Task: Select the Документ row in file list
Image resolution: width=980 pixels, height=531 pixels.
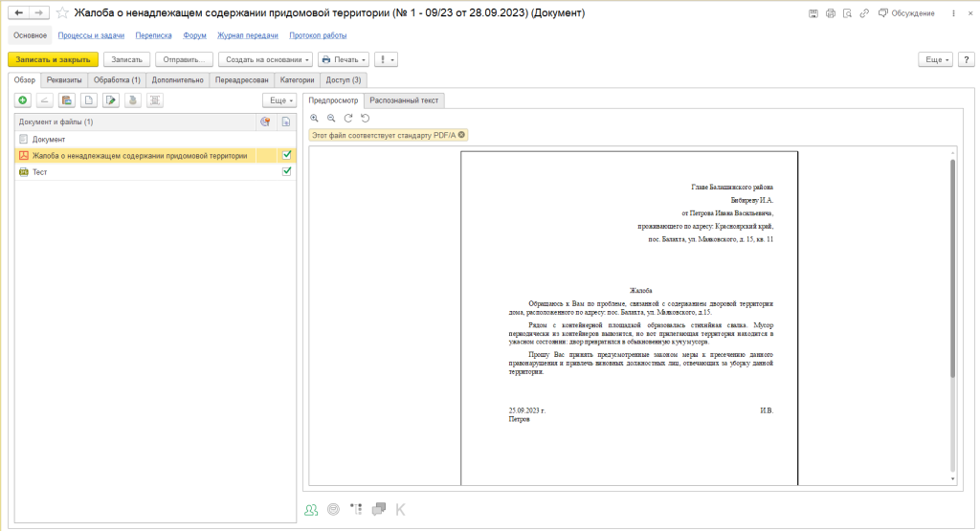Action: (x=49, y=139)
